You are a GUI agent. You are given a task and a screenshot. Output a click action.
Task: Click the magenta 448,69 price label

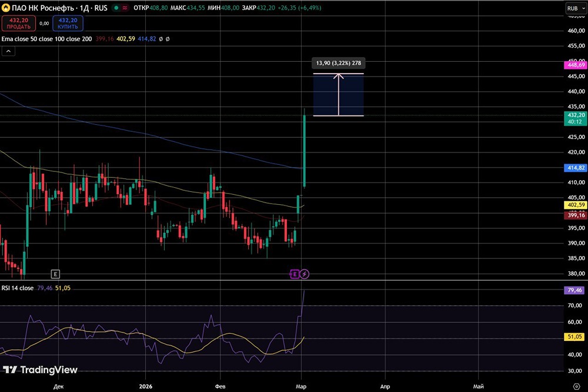576,65
